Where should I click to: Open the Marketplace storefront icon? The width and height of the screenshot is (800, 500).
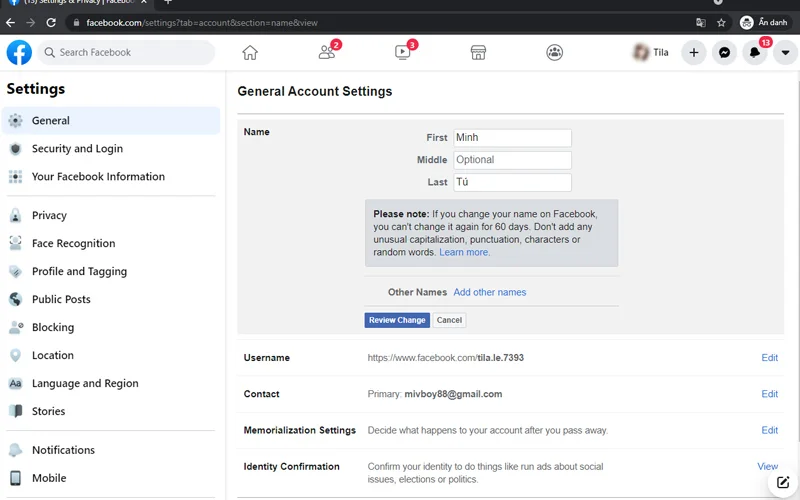[x=478, y=52]
